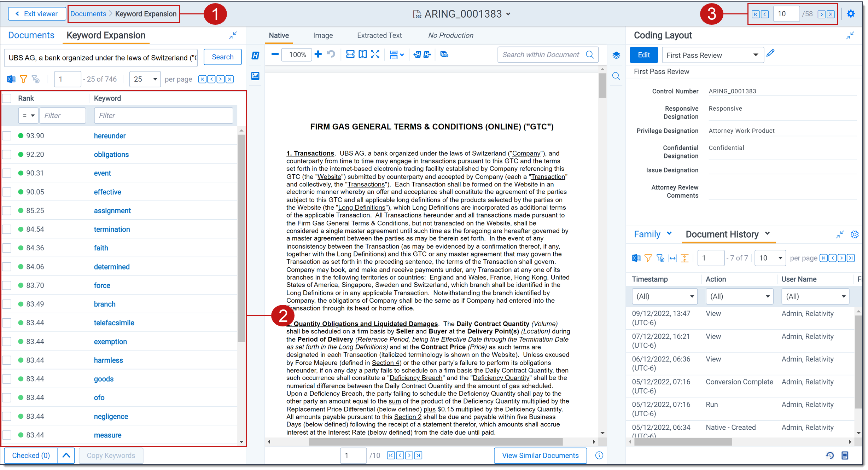Export keyword list via the Excel icon
868x470 pixels.
11,79
